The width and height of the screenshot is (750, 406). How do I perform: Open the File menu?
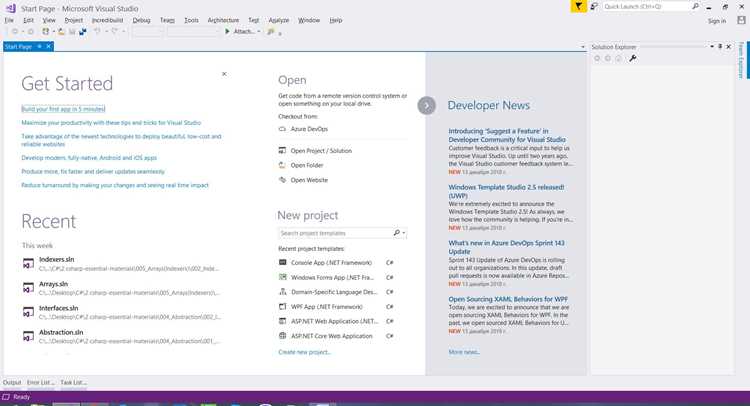9,20
